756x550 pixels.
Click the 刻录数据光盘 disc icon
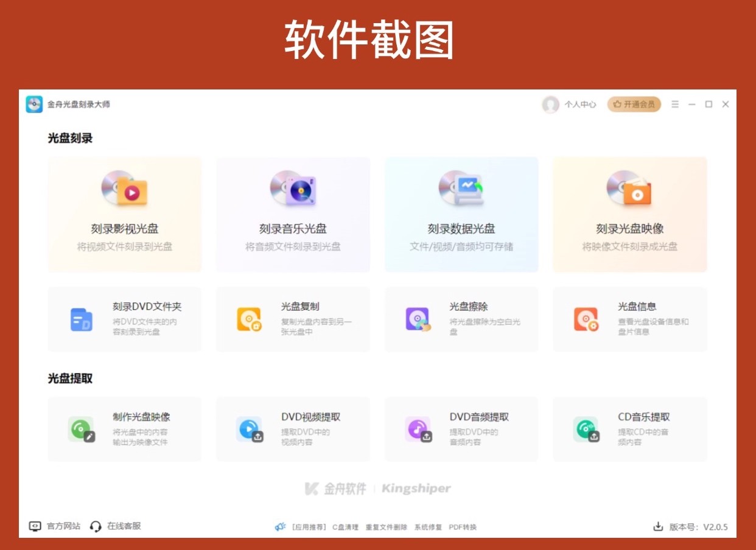point(461,188)
